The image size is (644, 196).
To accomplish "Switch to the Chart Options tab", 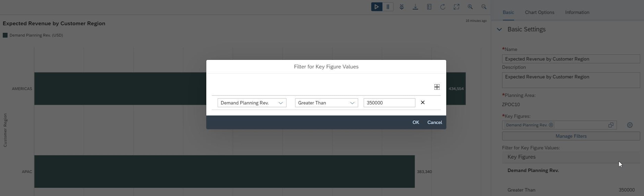I will (539, 12).
